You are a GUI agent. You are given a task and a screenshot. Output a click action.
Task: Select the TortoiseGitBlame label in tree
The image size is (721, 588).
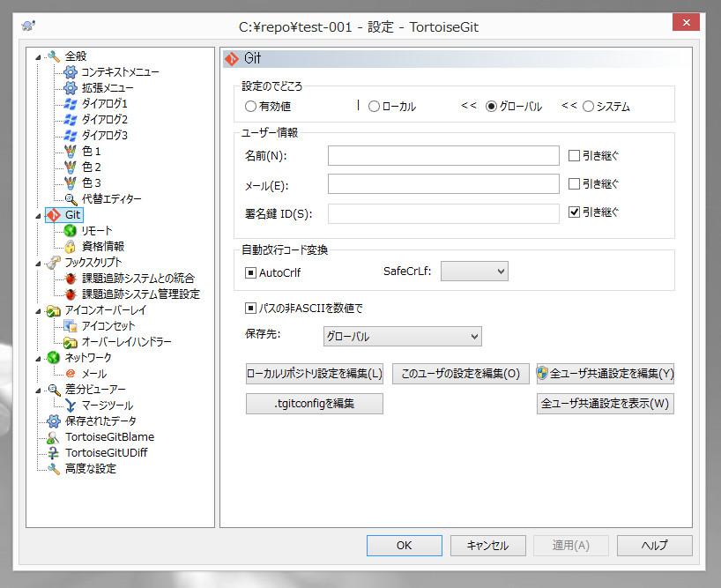pyautogui.click(x=110, y=437)
